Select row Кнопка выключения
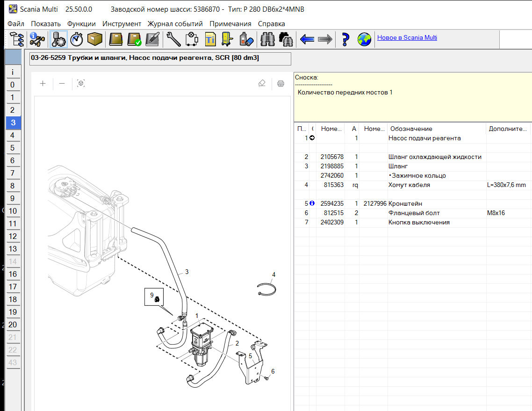Image resolution: width=532 pixels, height=411 pixels. pos(413,222)
